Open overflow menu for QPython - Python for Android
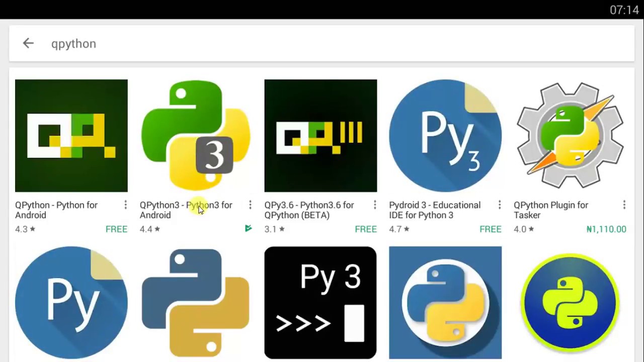The width and height of the screenshot is (644, 362). tap(125, 205)
